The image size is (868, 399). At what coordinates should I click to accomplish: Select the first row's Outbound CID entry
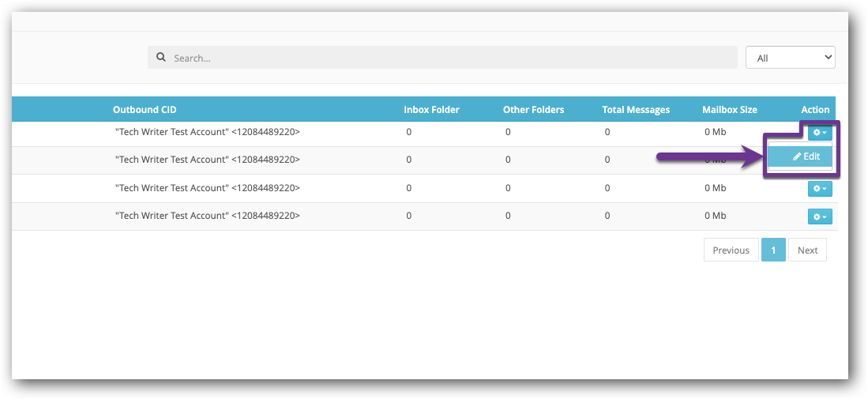pyautogui.click(x=208, y=132)
